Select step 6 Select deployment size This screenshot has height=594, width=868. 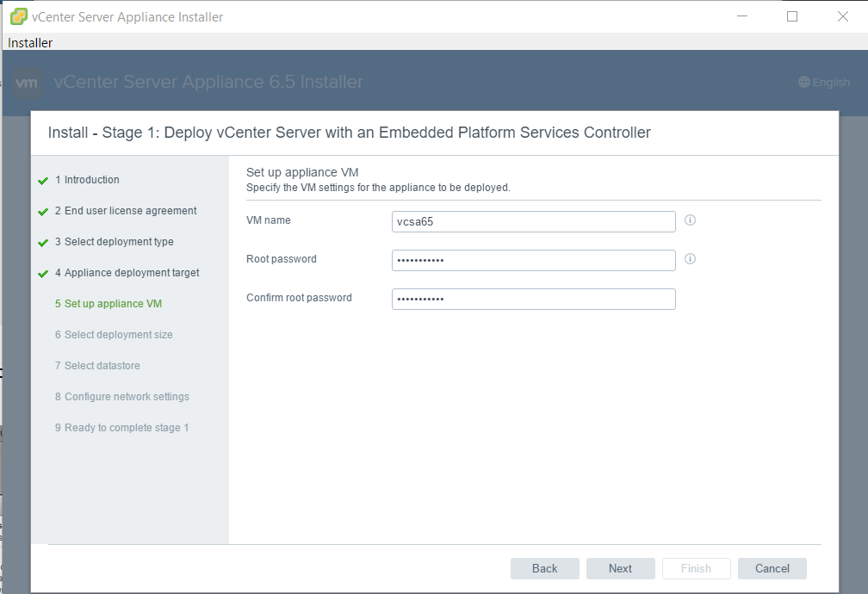point(114,335)
